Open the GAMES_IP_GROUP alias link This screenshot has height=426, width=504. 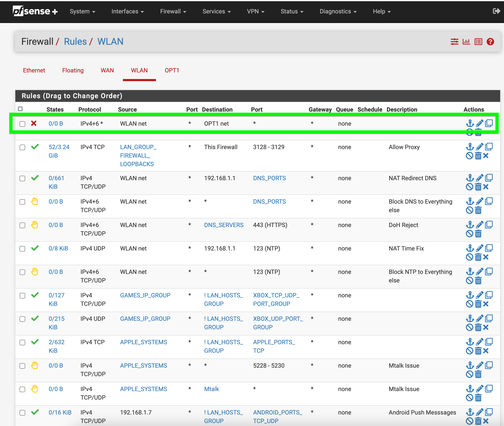(145, 295)
